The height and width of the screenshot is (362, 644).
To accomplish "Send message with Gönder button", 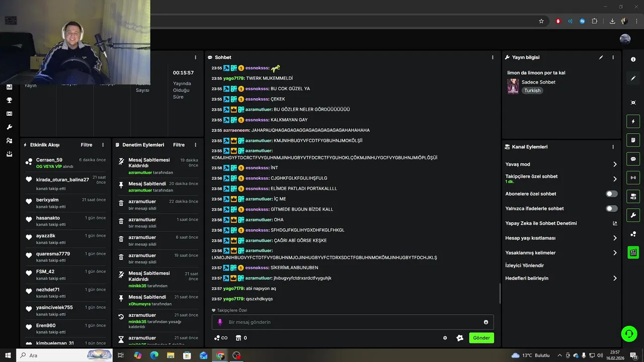I will click(x=481, y=338).
